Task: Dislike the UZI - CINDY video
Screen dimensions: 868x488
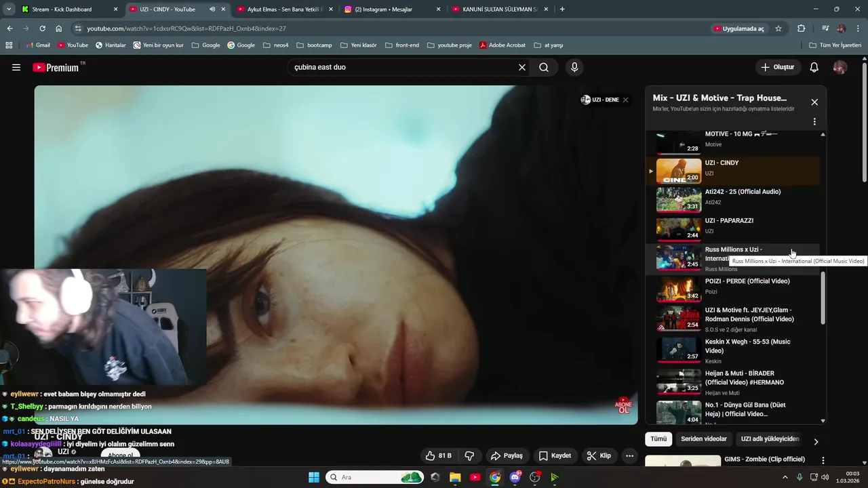Action: coord(469,455)
